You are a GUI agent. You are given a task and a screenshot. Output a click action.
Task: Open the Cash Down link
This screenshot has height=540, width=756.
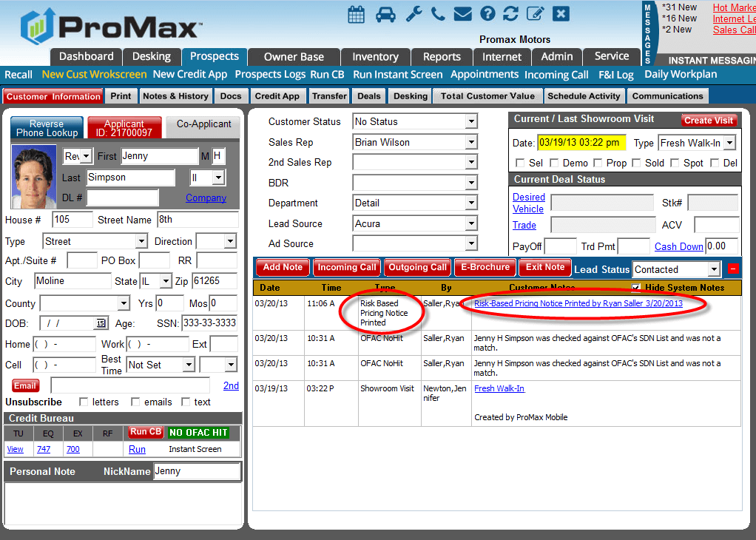pos(678,246)
